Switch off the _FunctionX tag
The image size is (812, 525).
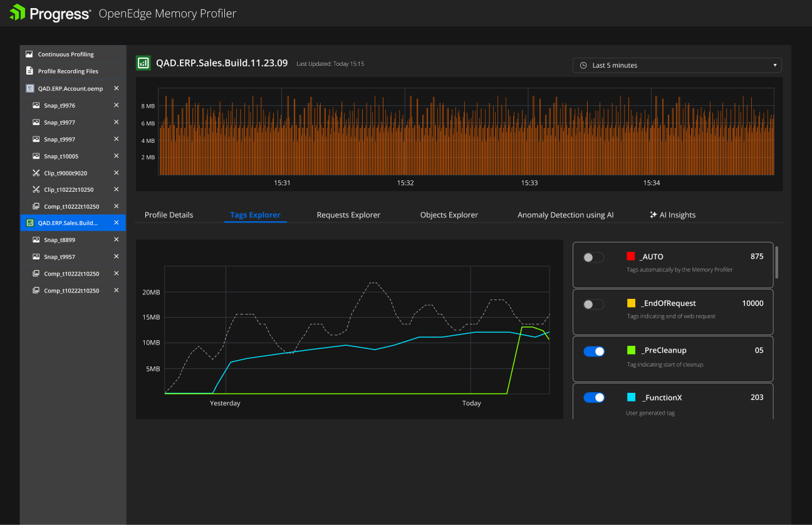point(594,397)
